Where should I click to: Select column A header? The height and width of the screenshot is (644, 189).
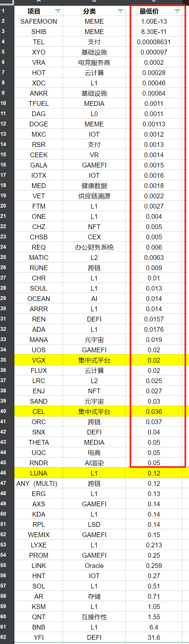38,3
